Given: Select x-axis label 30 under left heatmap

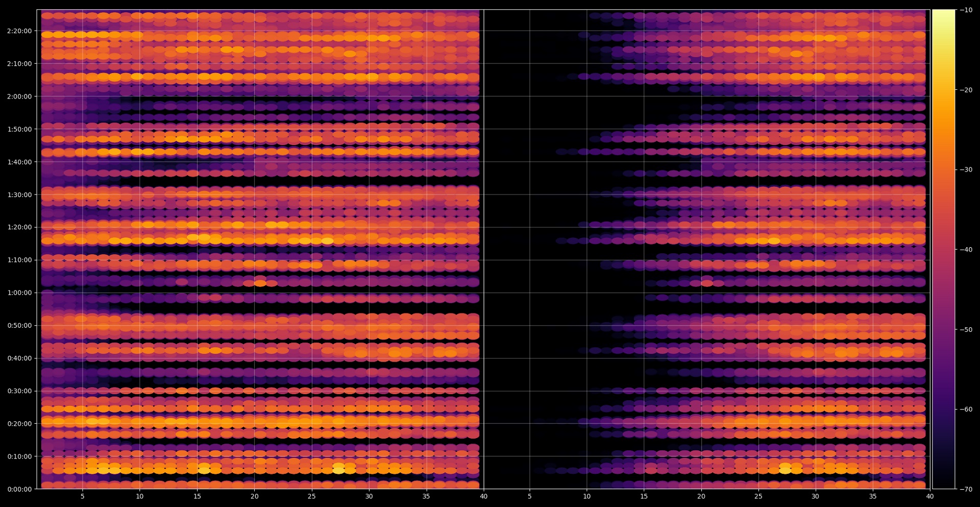Looking at the screenshot, I should point(369,496).
